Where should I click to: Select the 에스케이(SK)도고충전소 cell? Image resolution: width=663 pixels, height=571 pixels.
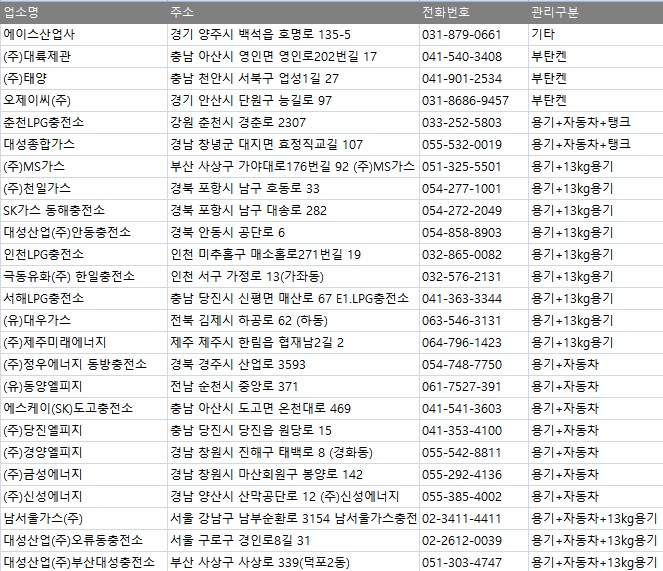point(84,409)
